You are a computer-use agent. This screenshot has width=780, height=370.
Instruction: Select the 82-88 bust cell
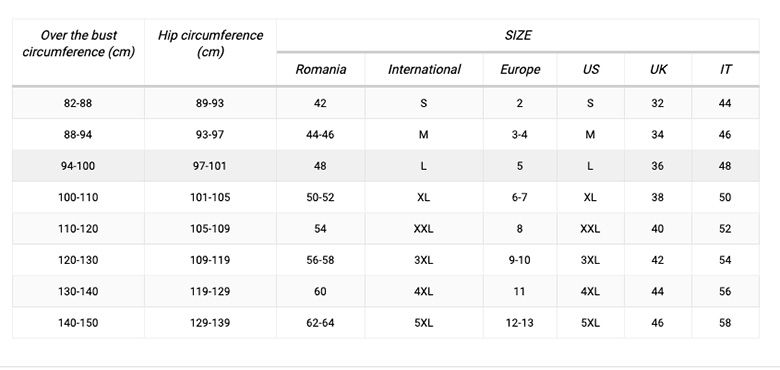coord(78,103)
